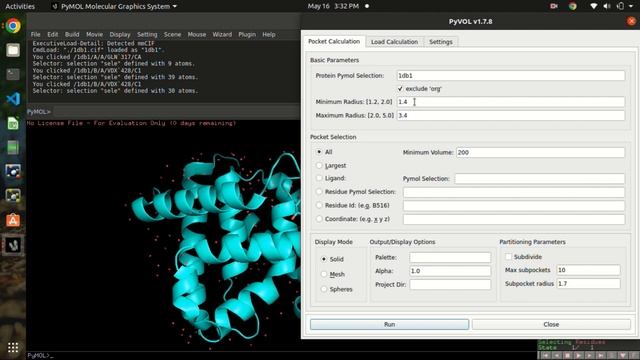Open the PyMOL Movie menu
The image size is (640, 360).
(x=94, y=35)
